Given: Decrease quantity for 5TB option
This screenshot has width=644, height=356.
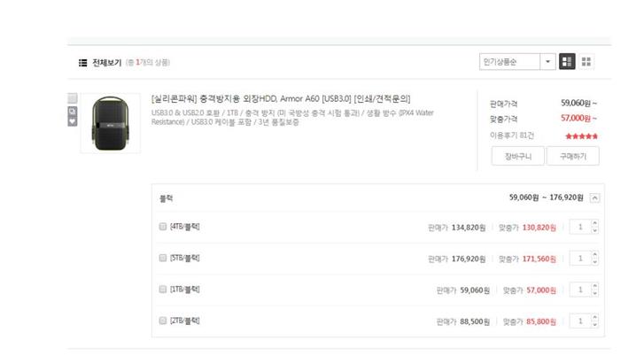Looking at the screenshot, I should [594, 261].
